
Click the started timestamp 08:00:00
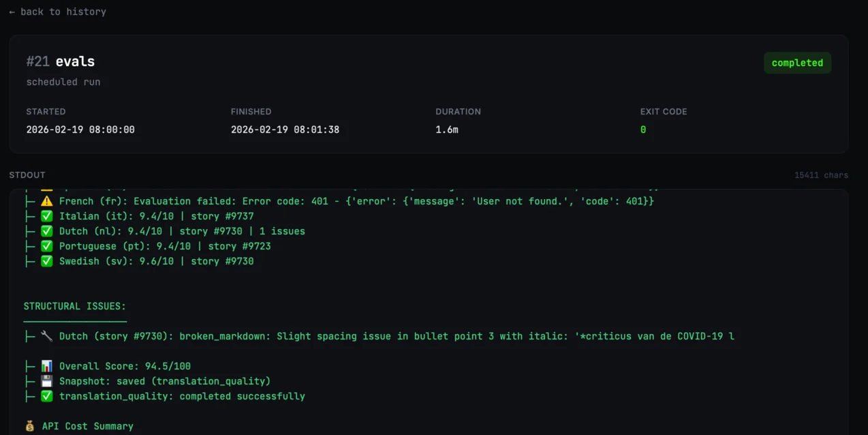coord(80,130)
